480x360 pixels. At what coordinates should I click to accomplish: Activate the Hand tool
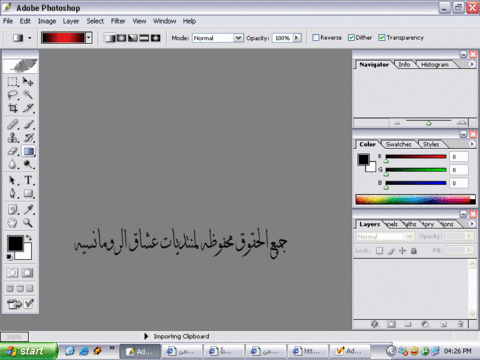point(12,222)
